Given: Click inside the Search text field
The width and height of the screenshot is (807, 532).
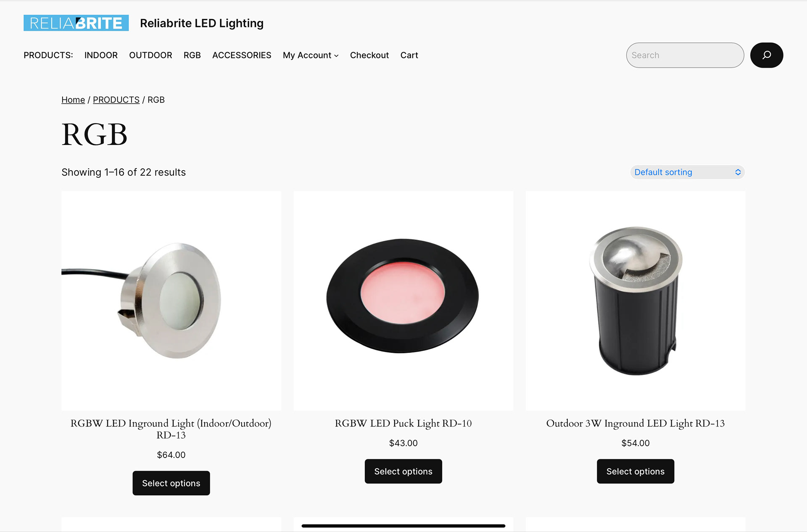Looking at the screenshot, I should pyautogui.click(x=685, y=55).
